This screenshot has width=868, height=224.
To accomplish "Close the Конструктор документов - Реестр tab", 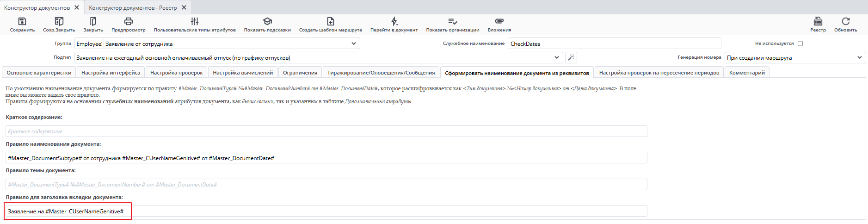I will click(184, 7).
